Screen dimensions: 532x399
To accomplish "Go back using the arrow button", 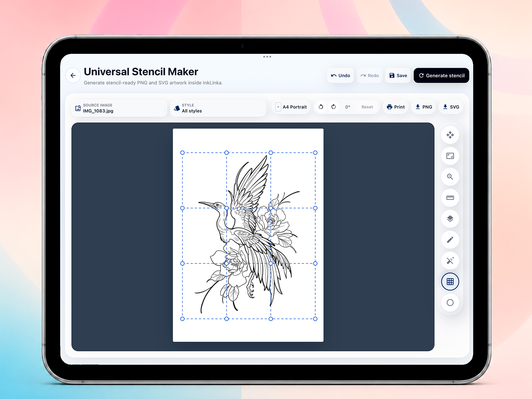I will (73, 76).
